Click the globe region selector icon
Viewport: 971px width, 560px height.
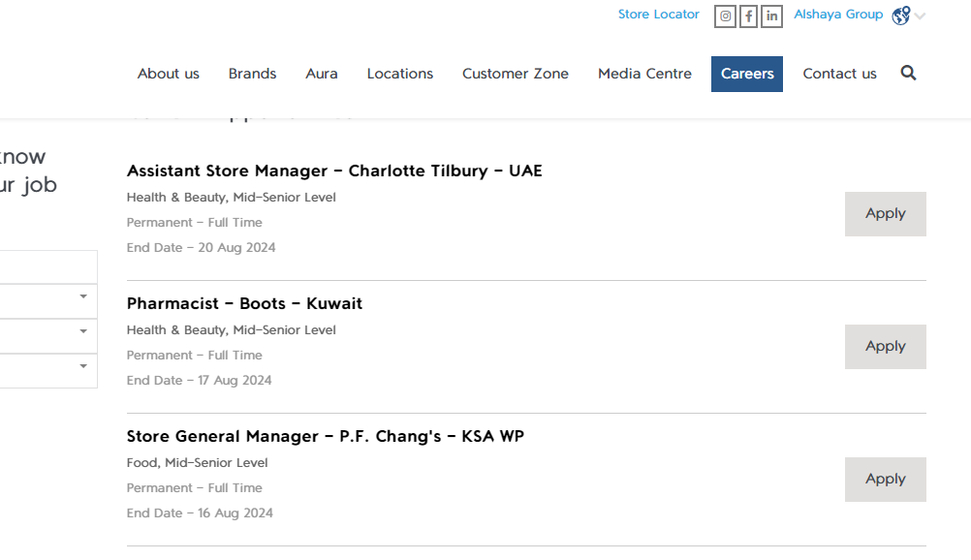(901, 16)
